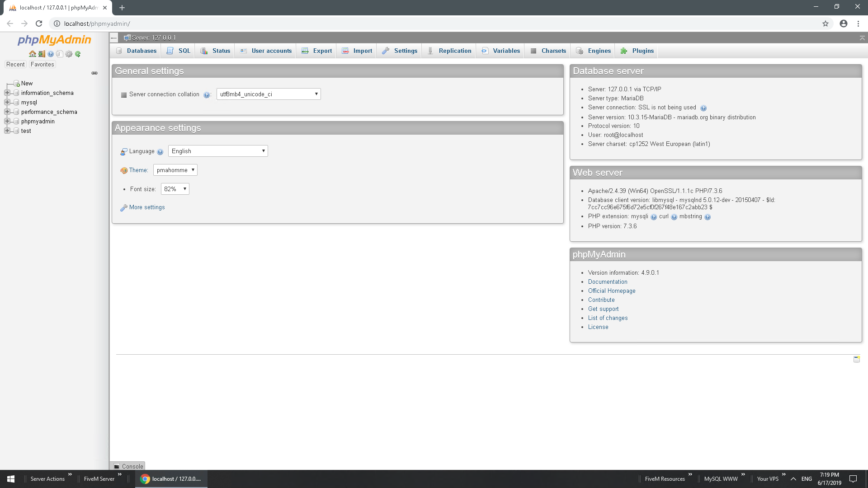Open the Settings tab
Image resolution: width=868 pixels, height=488 pixels.
400,51
